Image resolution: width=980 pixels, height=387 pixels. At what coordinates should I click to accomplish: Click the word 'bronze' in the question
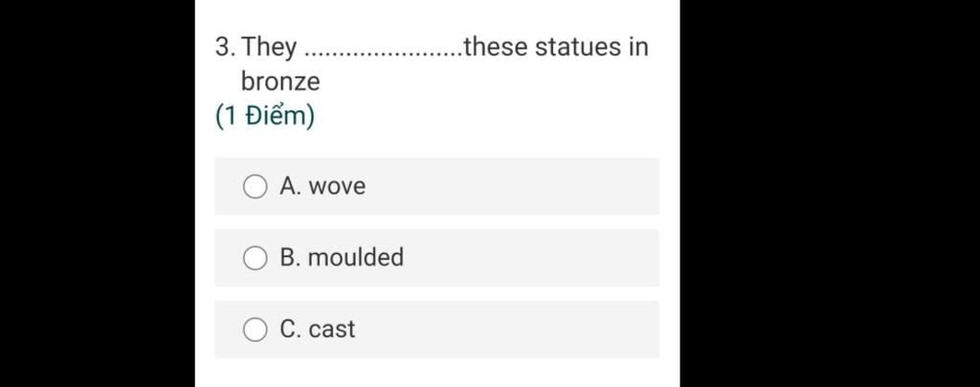[280, 81]
